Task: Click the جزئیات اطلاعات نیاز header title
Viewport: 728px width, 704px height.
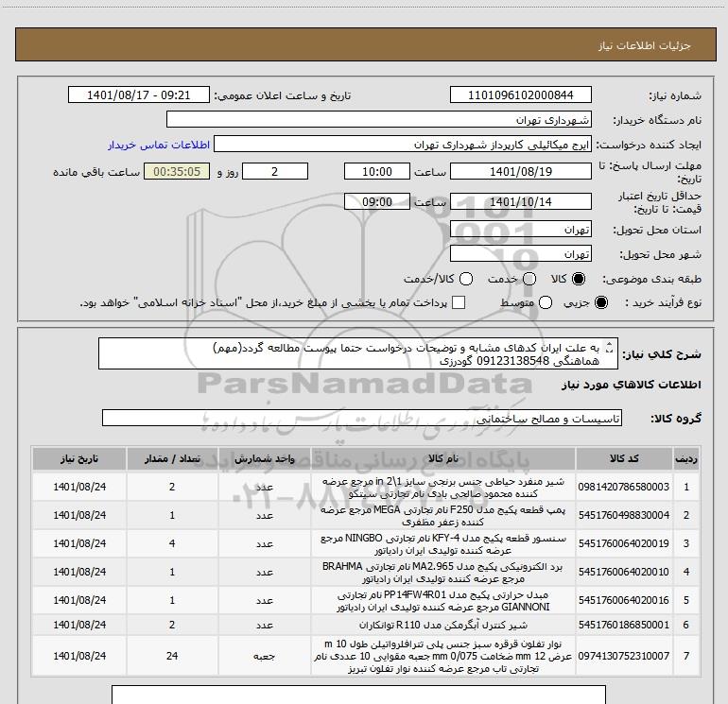Action: coord(645,45)
